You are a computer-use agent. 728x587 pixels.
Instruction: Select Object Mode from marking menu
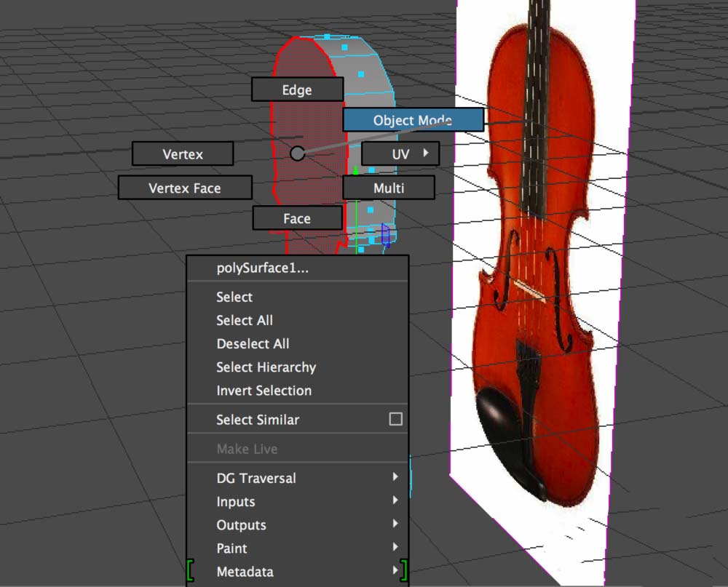pos(412,119)
